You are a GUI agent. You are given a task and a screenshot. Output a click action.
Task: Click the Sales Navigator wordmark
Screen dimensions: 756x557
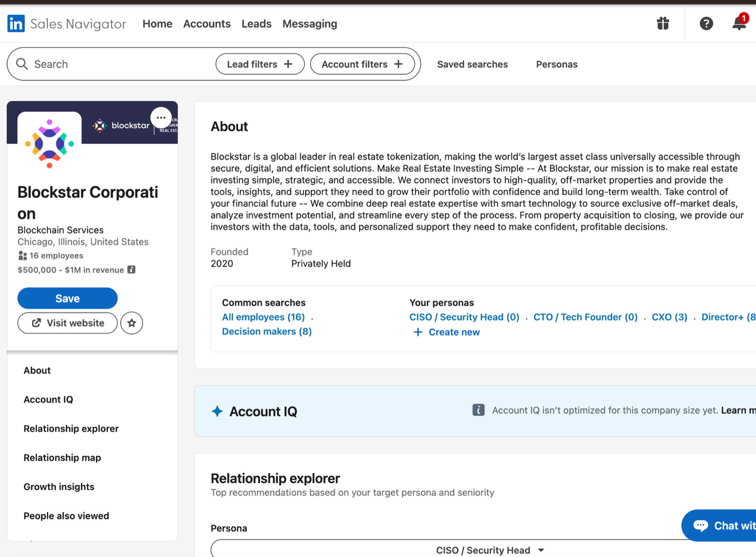coord(78,24)
